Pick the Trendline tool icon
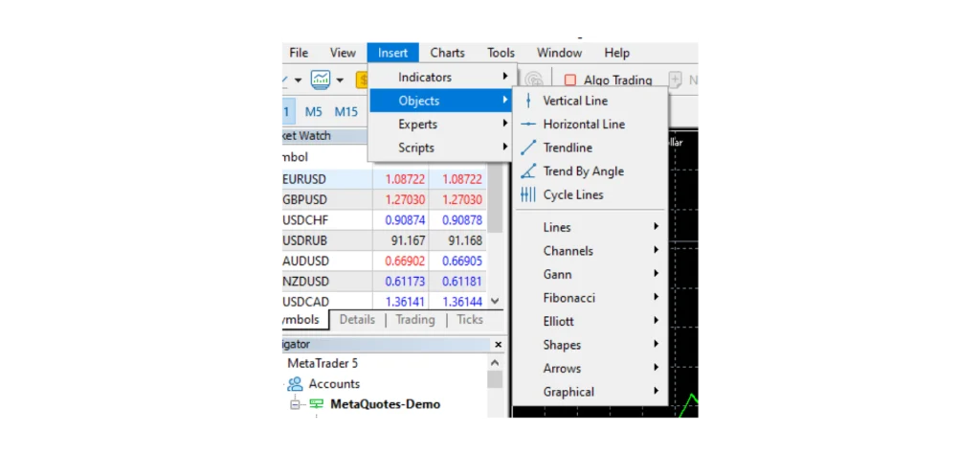This screenshot has height=455, width=980. coord(528,148)
